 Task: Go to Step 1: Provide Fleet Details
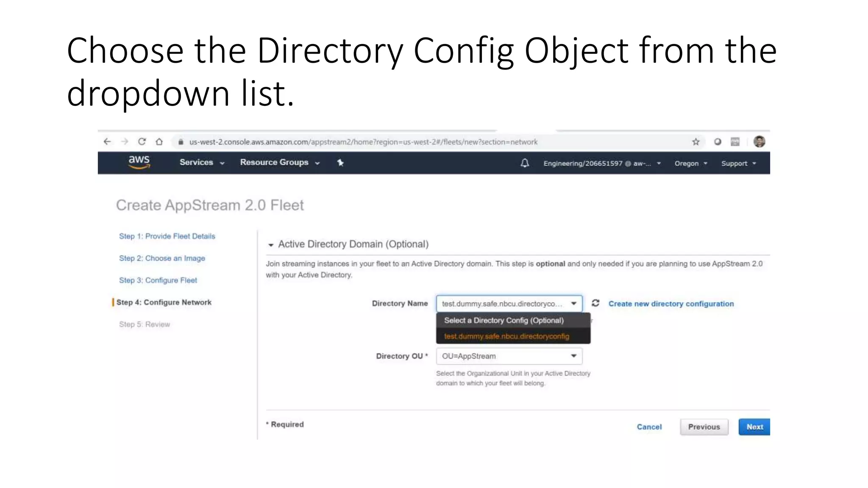(x=167, y=236)
